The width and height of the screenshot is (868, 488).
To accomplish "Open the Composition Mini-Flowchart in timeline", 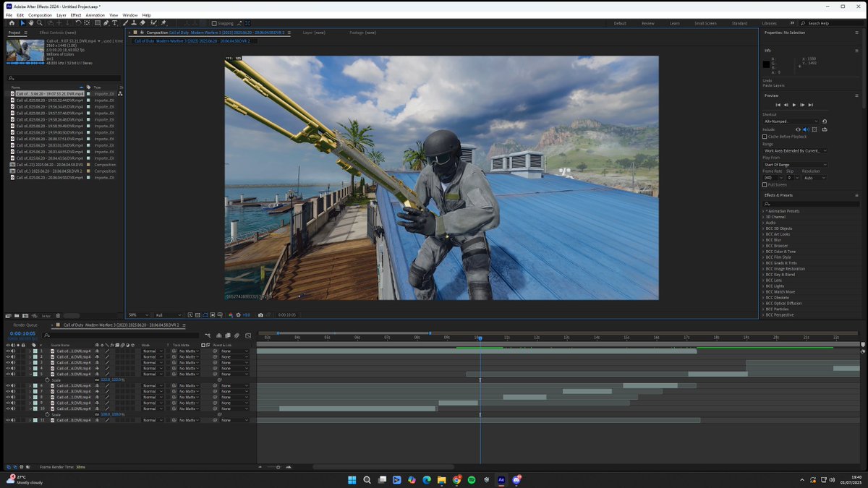I will click(208, 335).
